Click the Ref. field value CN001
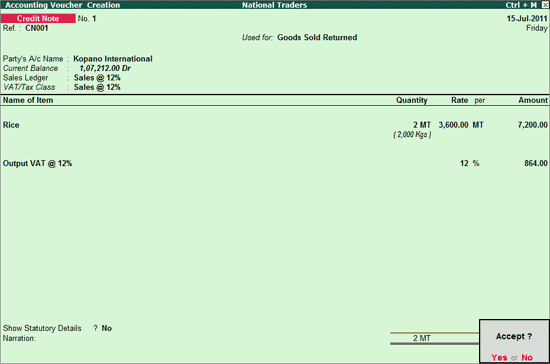 [x=36, y=28]
